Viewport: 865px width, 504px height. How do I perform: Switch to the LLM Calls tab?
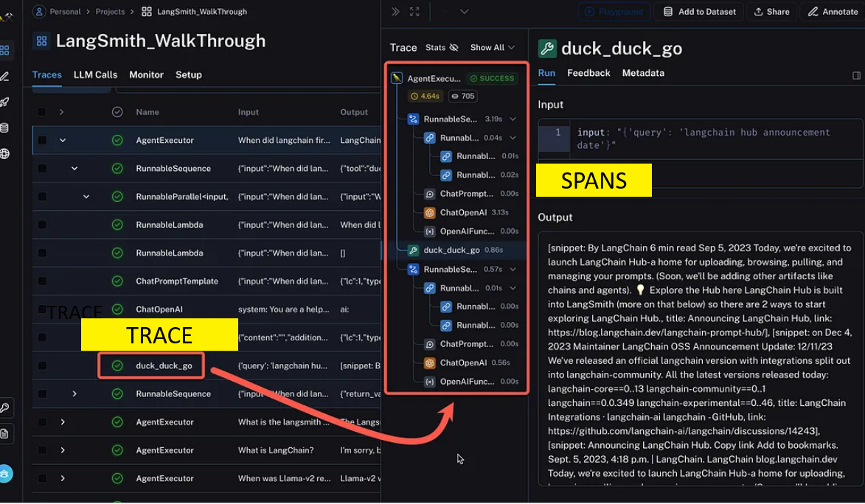(95, 75)
